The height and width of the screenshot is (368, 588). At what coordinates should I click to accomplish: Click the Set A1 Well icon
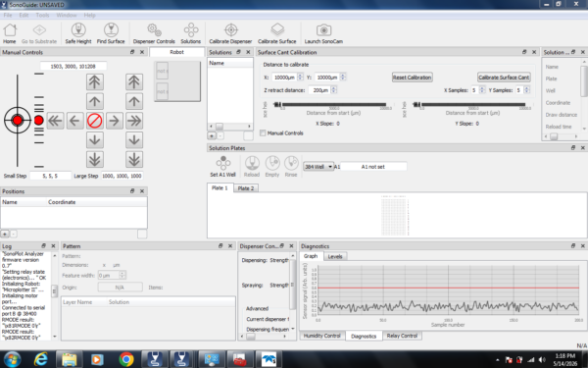222,167
